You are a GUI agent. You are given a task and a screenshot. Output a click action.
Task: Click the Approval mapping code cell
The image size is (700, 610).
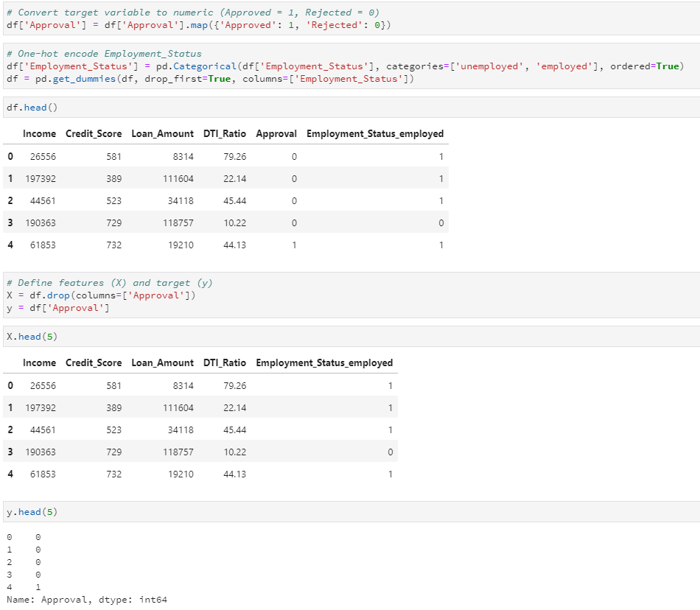click(350, 19)
